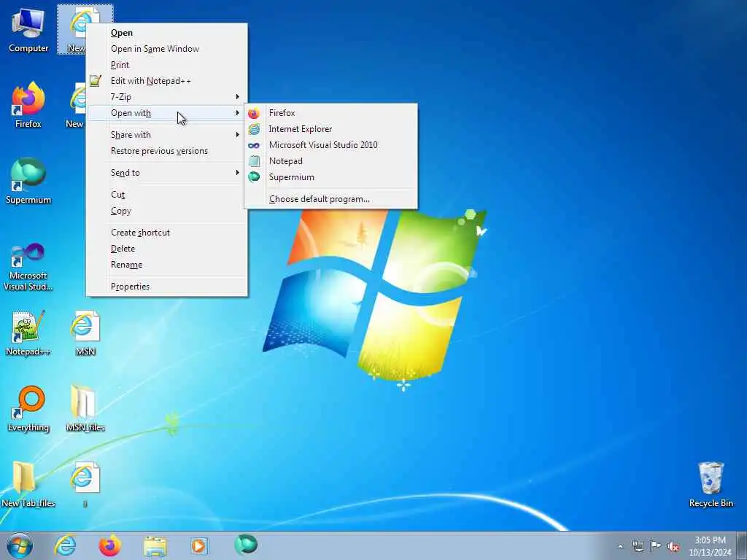Open the Action Center flag icon
This screenshot has height=560, width=747.
coord(656,545)
